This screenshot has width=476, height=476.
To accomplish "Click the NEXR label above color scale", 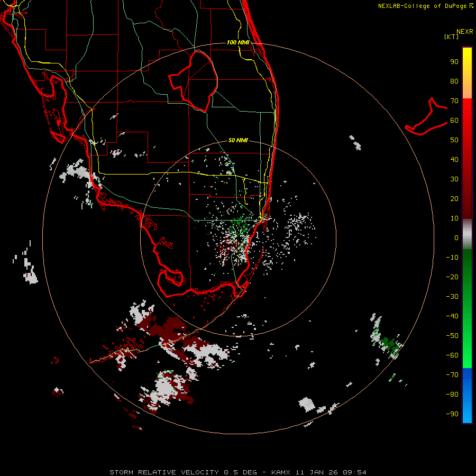I will point(465,32).
